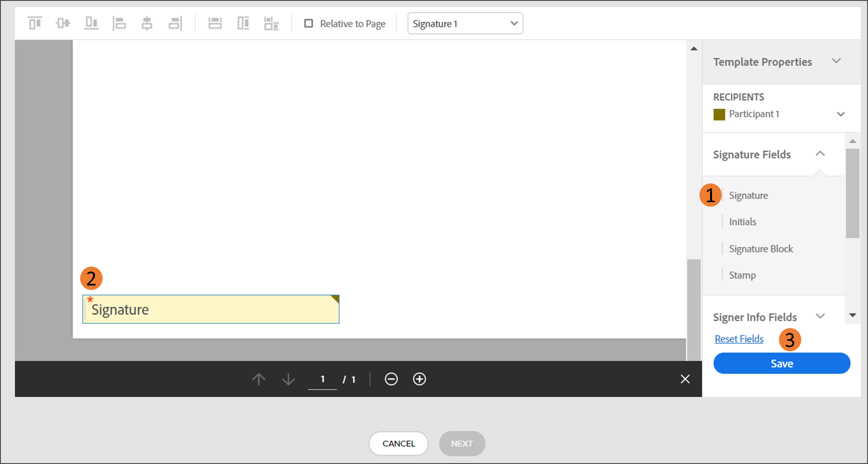
Task: Zoom out with the minus magnifier icon
Action: pyautogui.click(x=391, y=379)
